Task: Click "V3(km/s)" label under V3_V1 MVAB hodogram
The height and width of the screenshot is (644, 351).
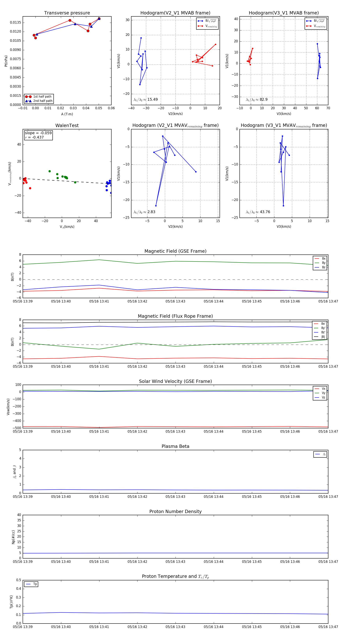Action: [284, 114]
